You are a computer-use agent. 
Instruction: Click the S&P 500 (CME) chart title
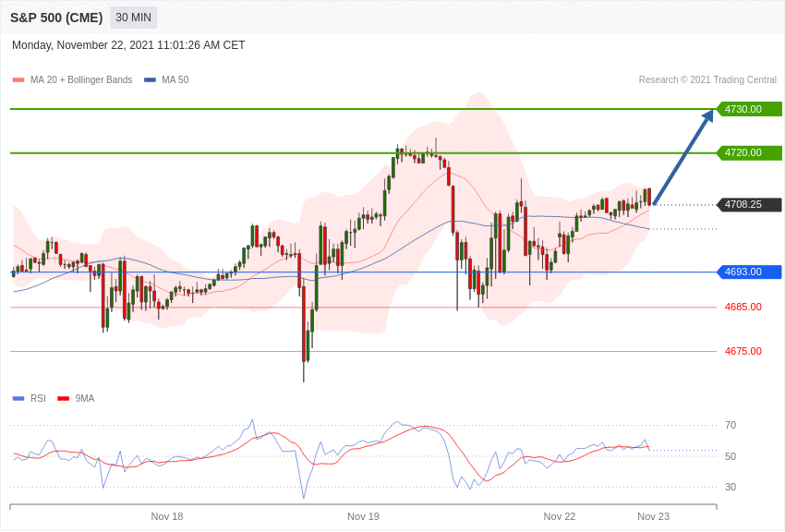click(56, 18)
